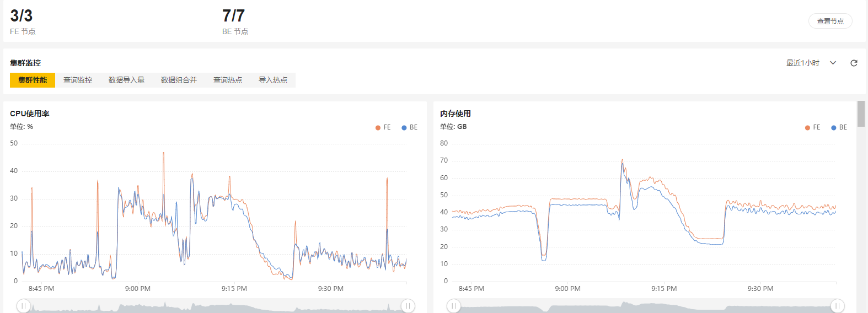
Task: Click the CPU chart timeline zoom bar
Action: point(215,306)
